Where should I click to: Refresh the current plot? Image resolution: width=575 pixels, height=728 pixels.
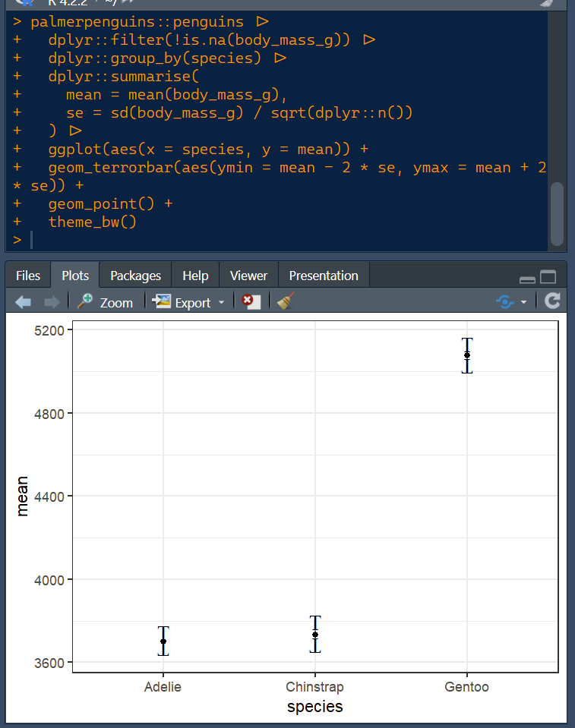[x=552, y=301]
